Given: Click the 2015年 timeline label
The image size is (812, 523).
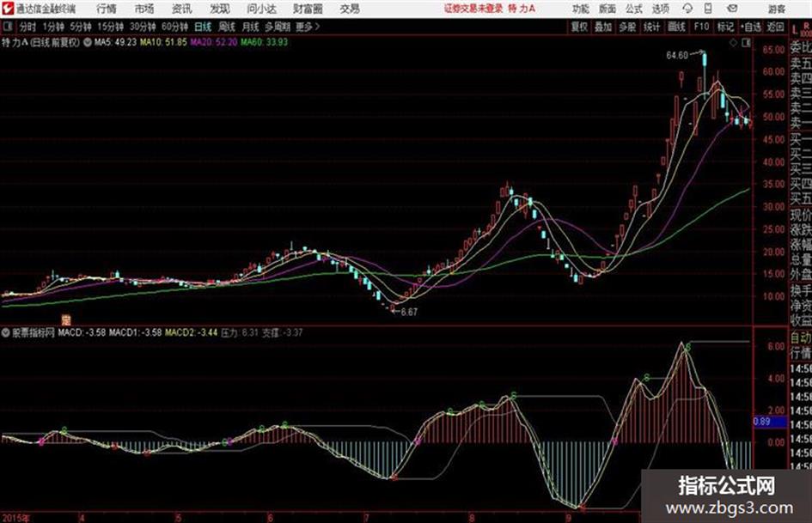Looking at the screenshot, I should (x=15, y=517).
